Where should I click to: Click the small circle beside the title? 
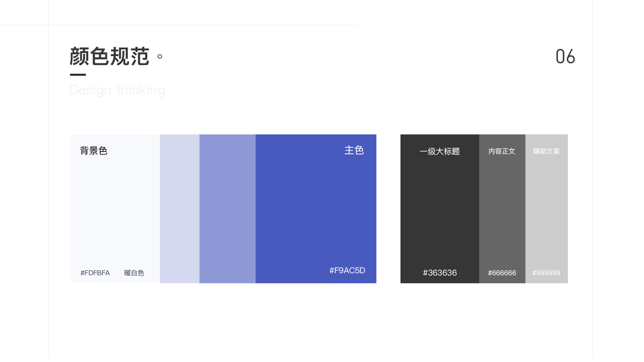pos(160,57)
